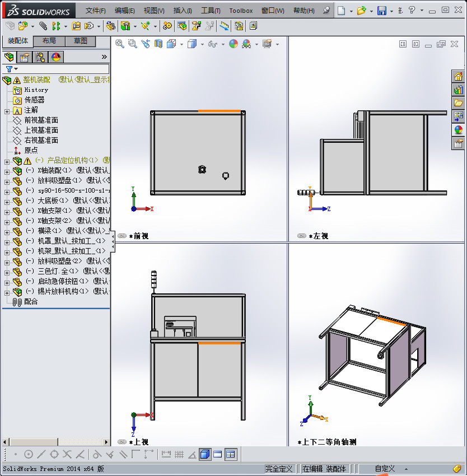Open the ConfigurationManager tab icon

pos(40,57)
